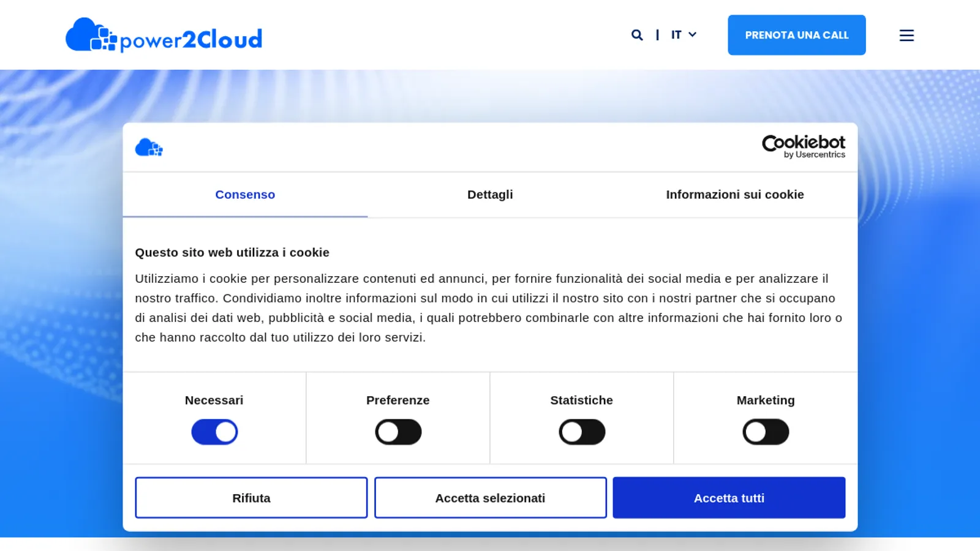Click the Preferenze label text
980x551 pixels.
[398, 400]
